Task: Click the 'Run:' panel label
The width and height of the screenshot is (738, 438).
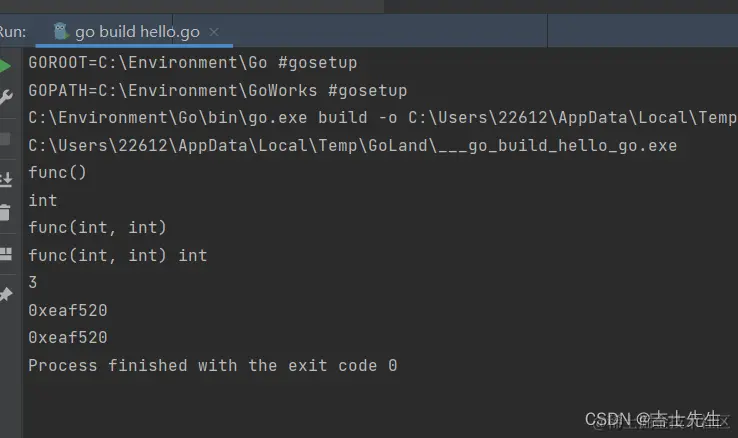Action: [x=13, y=31]
